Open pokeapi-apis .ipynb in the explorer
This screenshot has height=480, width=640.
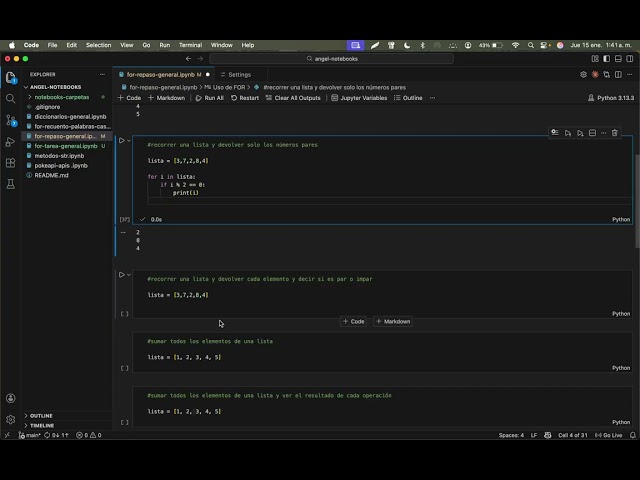[x=61, y=166]
